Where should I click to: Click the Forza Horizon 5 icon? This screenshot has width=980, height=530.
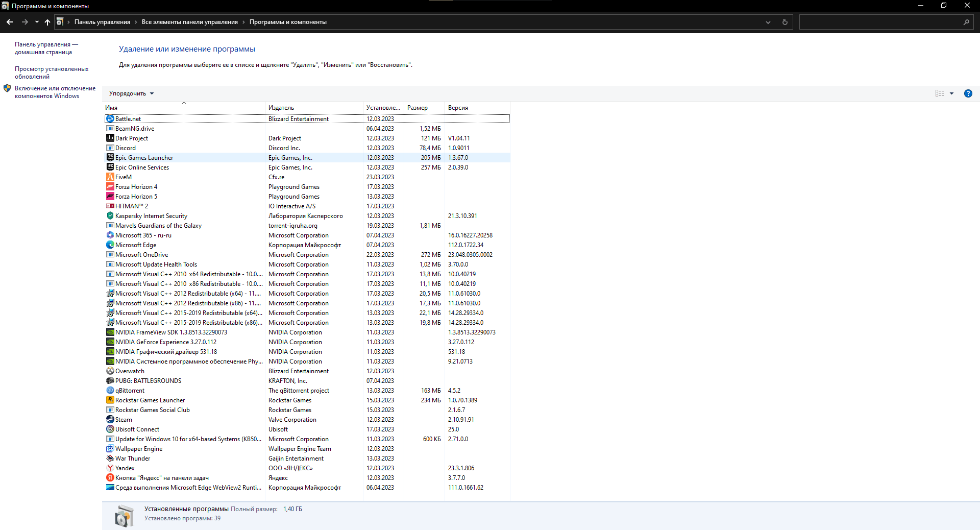[110, 197]
